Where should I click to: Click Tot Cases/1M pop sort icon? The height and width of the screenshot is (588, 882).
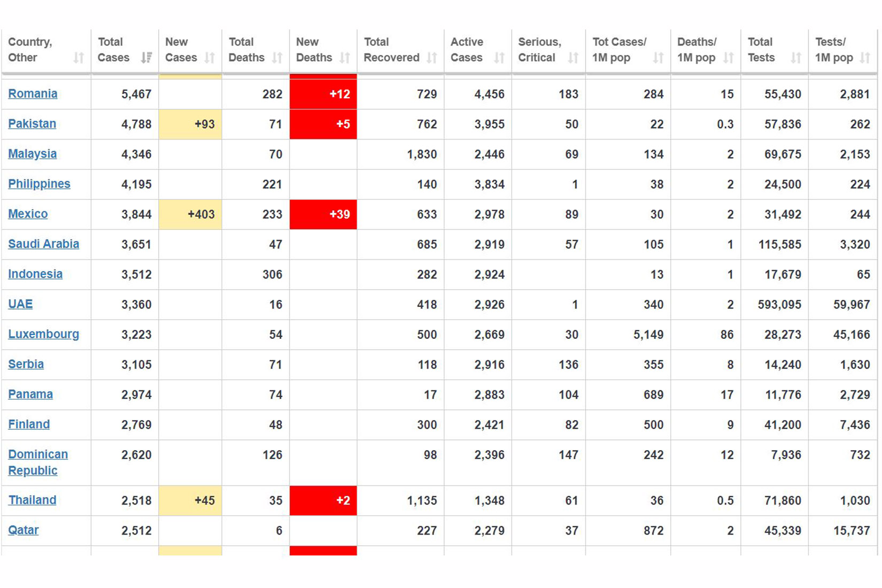coord(658,58)
